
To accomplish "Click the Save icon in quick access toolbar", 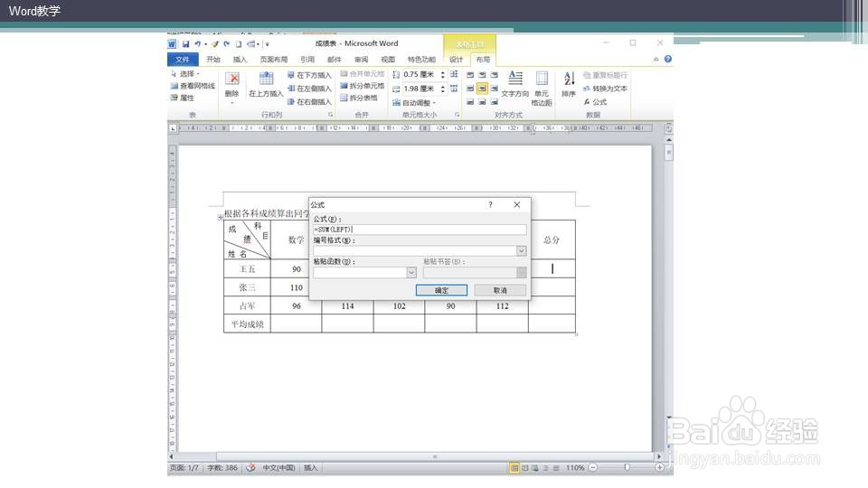I will 185,43.
